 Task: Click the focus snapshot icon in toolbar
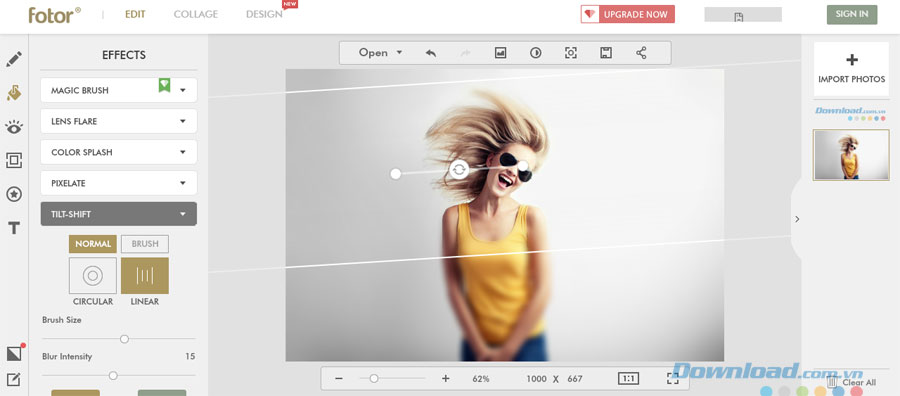coord(571,53)
